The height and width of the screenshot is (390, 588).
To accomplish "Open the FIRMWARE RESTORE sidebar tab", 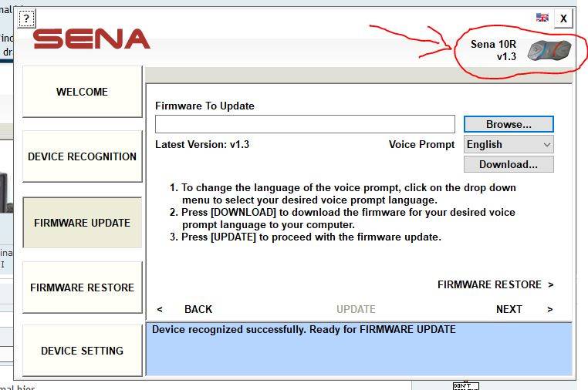I will click(x=82, y=287).
